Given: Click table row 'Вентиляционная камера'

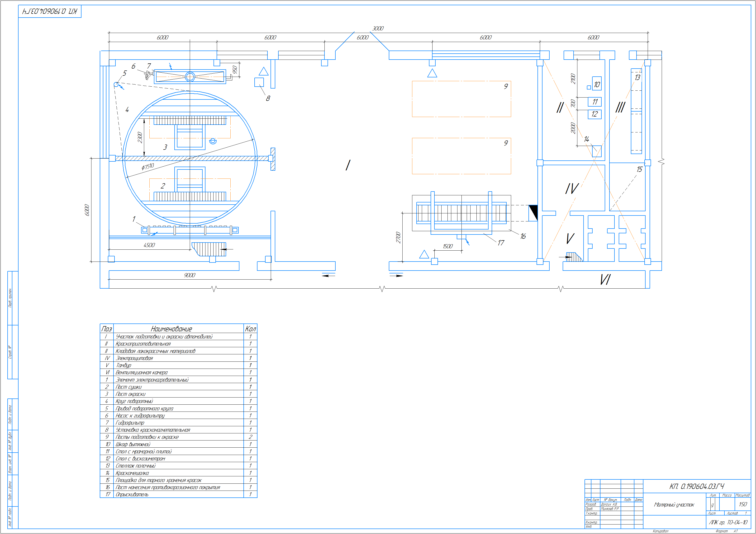Looking at the screenshot, I should [x=142, y=372].
